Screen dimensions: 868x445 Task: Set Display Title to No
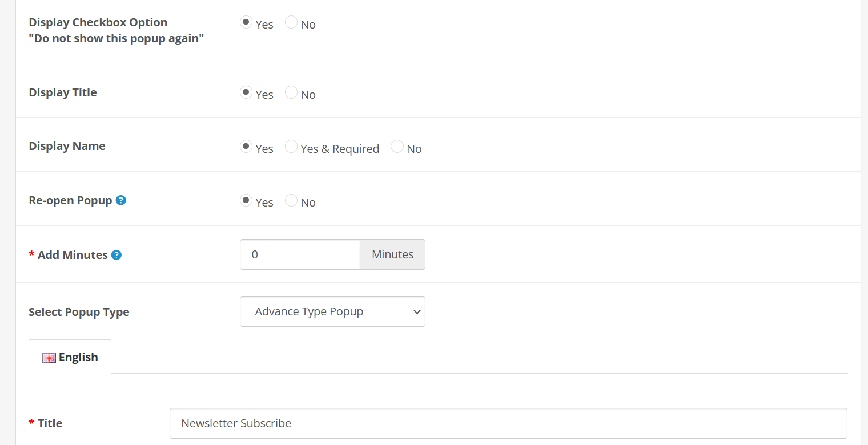pos(291,92)
